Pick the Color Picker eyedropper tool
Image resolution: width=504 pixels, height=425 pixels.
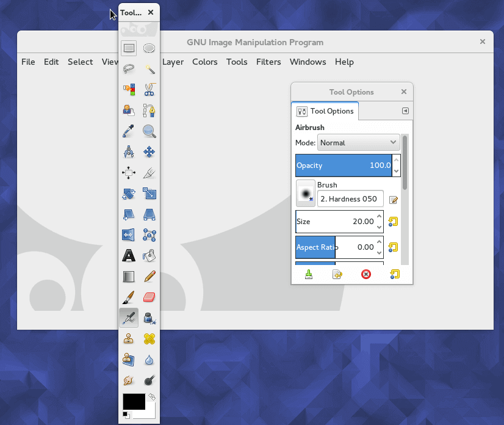[129, 131]
